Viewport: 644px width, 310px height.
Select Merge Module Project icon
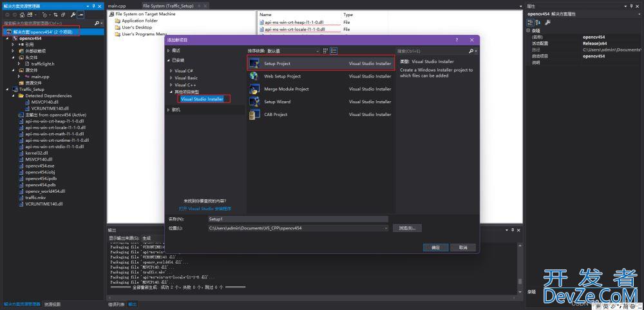(x=254, y=89)
